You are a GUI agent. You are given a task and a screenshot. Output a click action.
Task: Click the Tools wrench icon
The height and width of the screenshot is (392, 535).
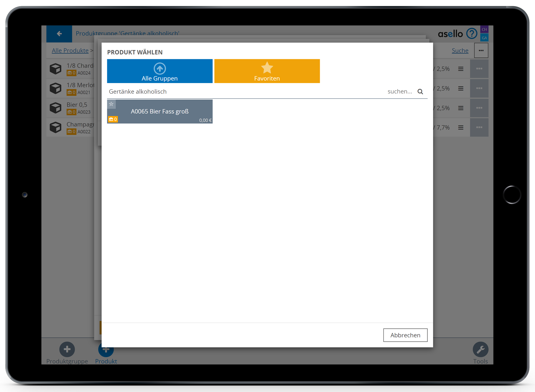(x=480, y=350)
